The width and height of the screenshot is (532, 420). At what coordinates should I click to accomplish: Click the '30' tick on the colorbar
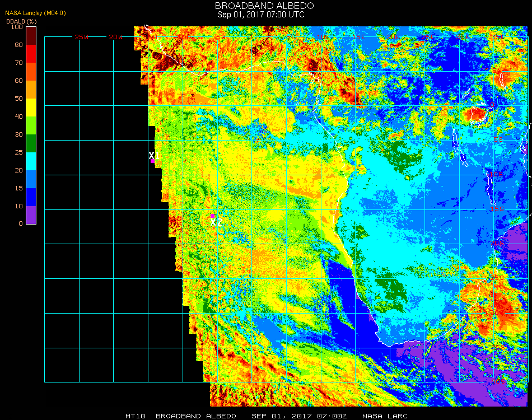pyautogui.click(x=18, y=134)
